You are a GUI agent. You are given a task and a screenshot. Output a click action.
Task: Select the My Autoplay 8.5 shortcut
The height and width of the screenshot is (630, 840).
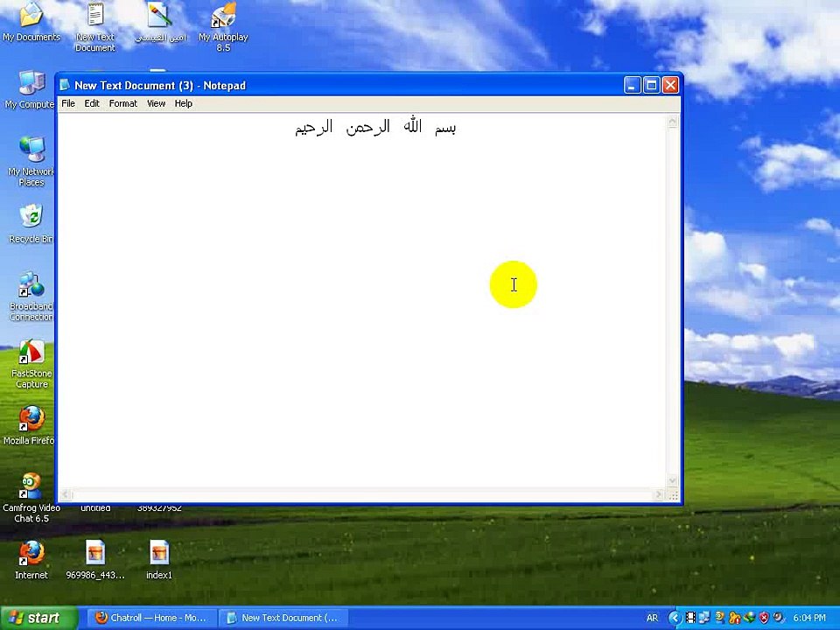click(223, 27)
